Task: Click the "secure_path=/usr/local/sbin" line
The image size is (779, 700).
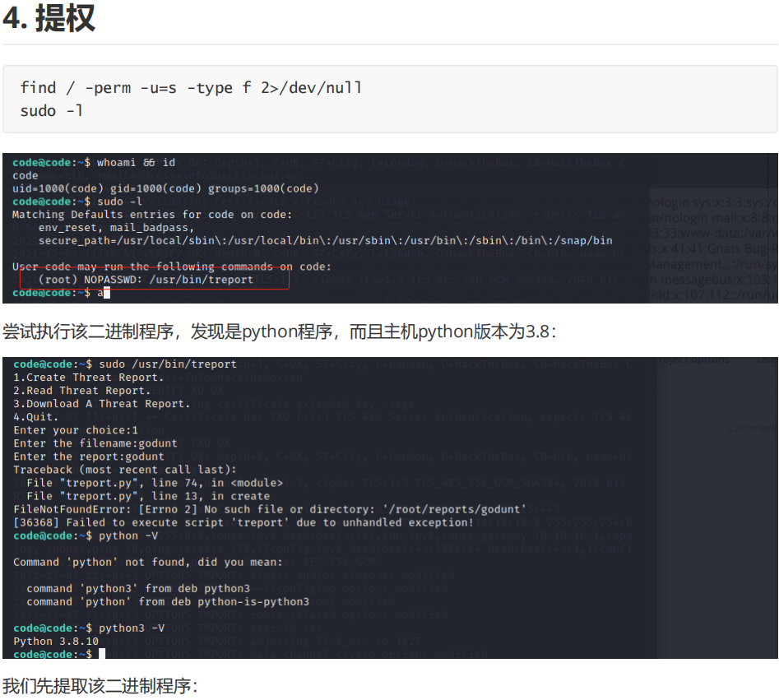Action: [326, 240]
